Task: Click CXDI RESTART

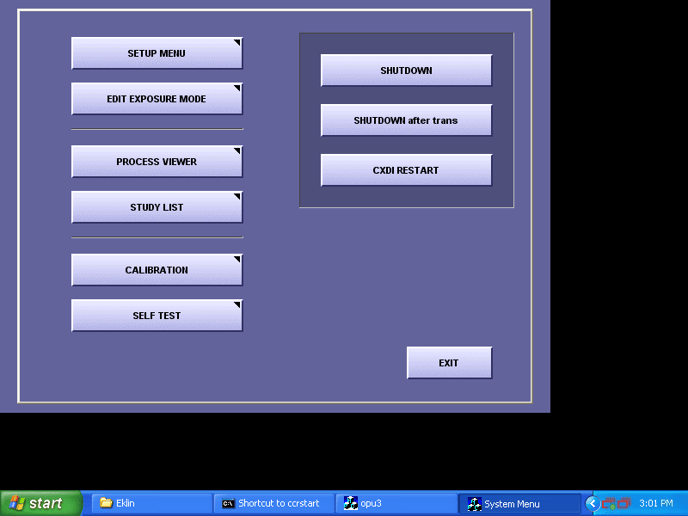Action: tap(406, 171)
